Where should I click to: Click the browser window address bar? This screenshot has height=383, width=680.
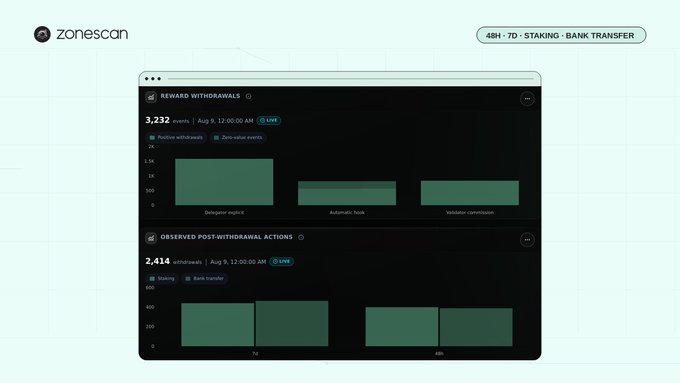350,79
